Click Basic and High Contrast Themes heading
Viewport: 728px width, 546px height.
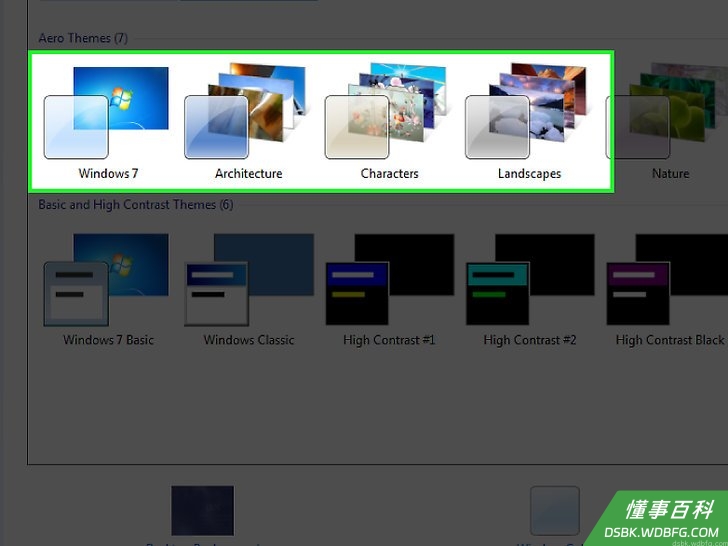tap(136, 205)
